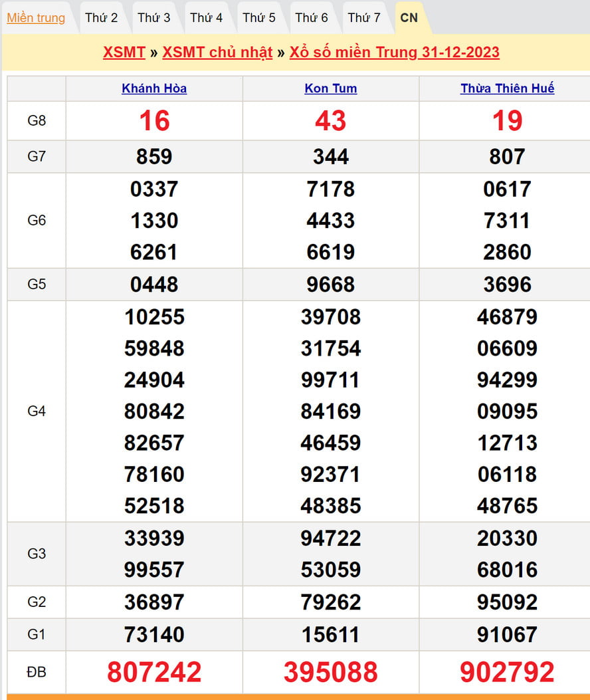
Task: Follow the XSMT chủ nhật link
Action: (217, 53)
